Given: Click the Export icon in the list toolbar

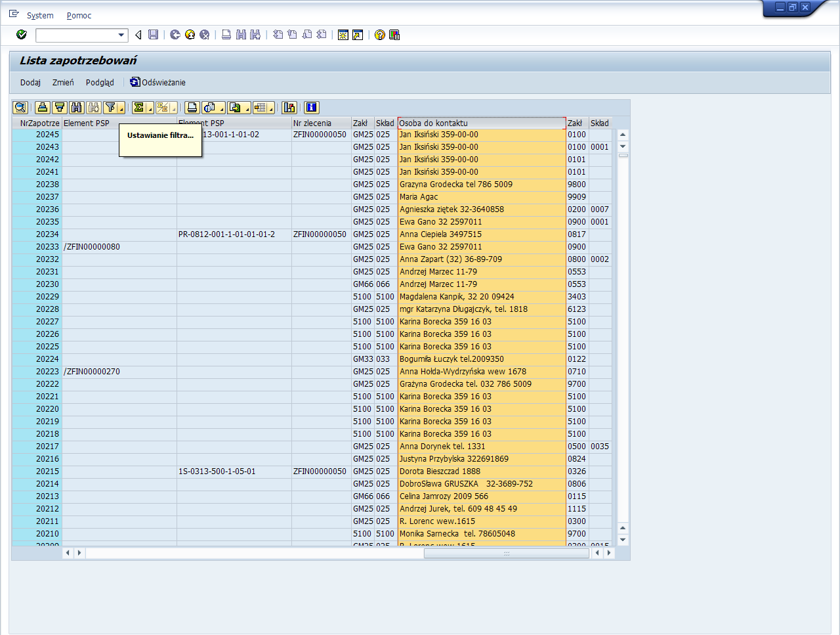Looking at the screenshot, I should 235,108.
